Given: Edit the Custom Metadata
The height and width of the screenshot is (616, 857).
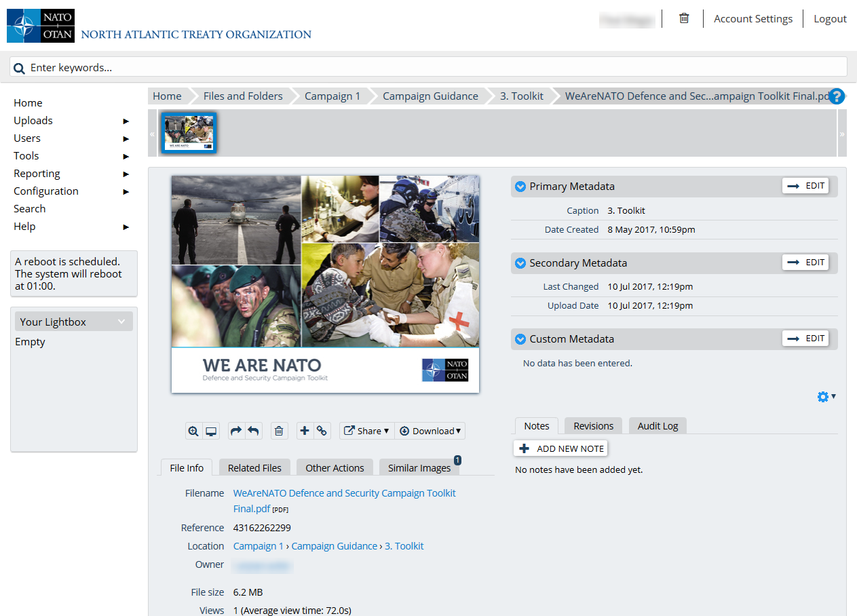Looking at the screenshot, I should click(x=805, y=338).
